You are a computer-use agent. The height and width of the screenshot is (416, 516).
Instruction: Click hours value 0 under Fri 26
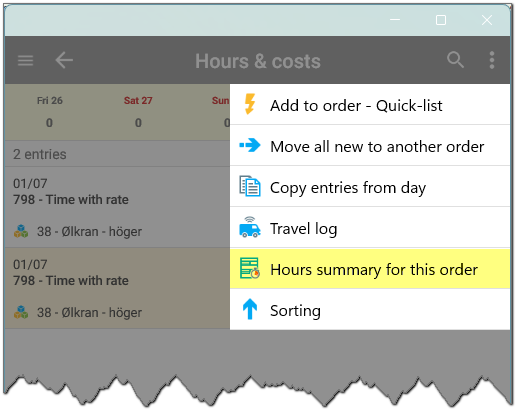coord(49,123)
